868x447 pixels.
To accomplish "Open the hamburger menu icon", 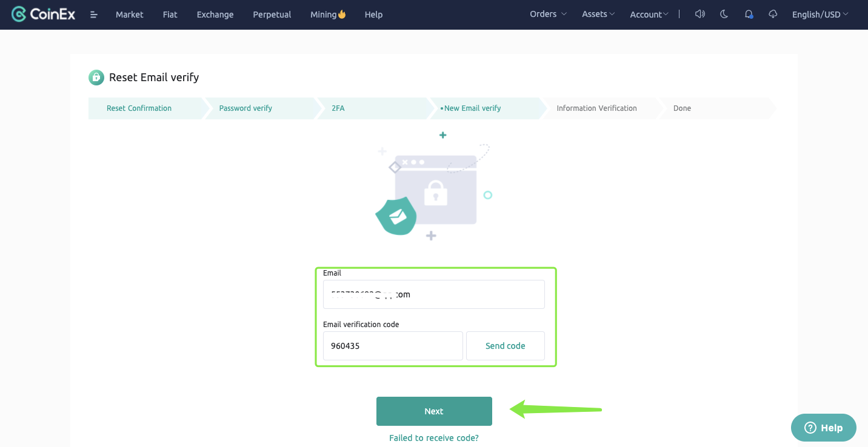I will tap(94, 15).
